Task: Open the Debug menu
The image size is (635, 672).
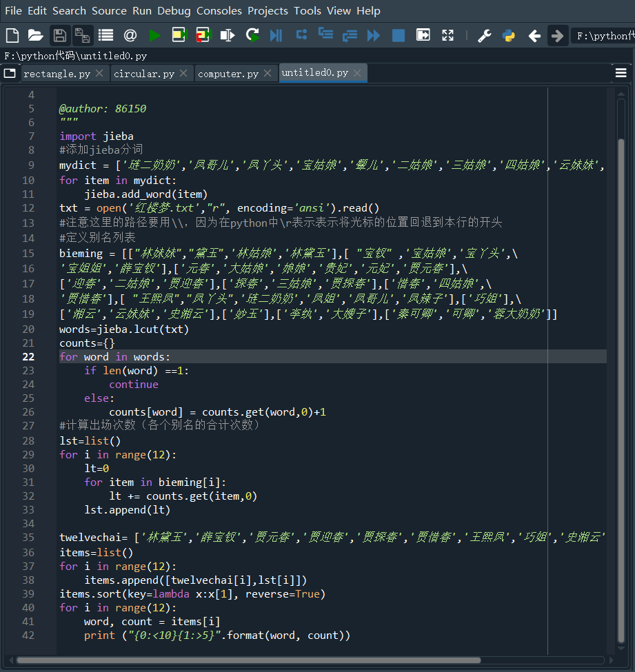Action: (x=174, y=10)
